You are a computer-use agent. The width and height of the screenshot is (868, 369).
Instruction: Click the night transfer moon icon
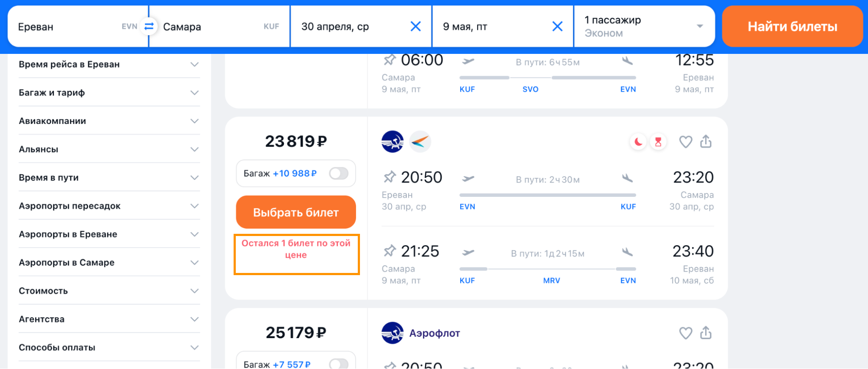638,142
